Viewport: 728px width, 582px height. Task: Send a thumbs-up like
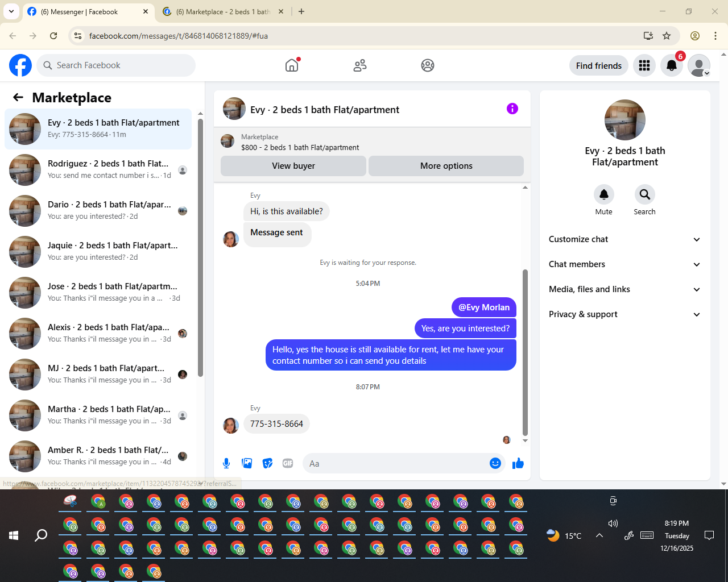[x=518, y=463]
